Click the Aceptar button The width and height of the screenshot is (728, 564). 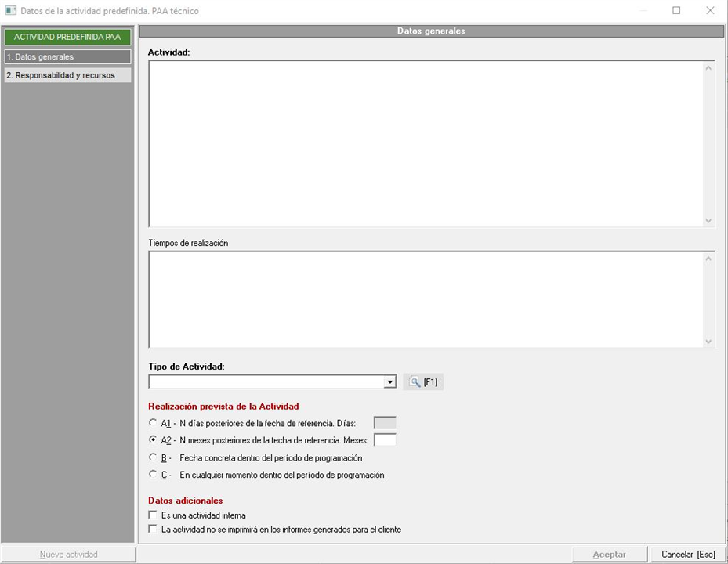click(x=609, y=555)
